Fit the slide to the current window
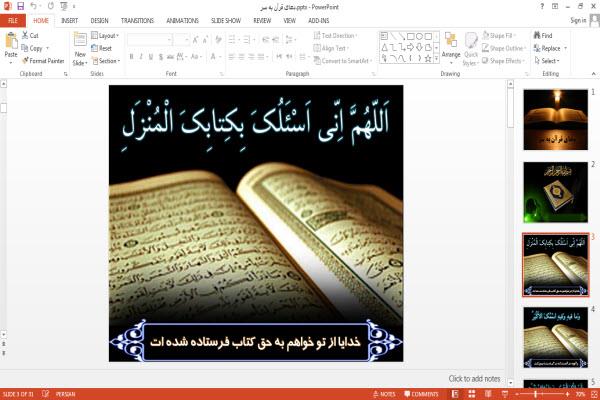This screenshot has width=600, height=400. pyautogui.click(x=593, y=393)
